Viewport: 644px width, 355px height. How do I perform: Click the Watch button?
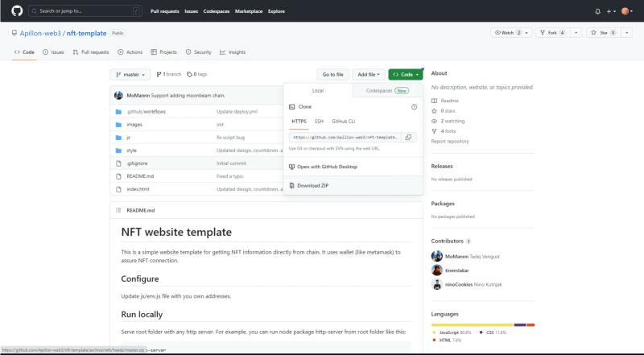(x=511, y=33)
